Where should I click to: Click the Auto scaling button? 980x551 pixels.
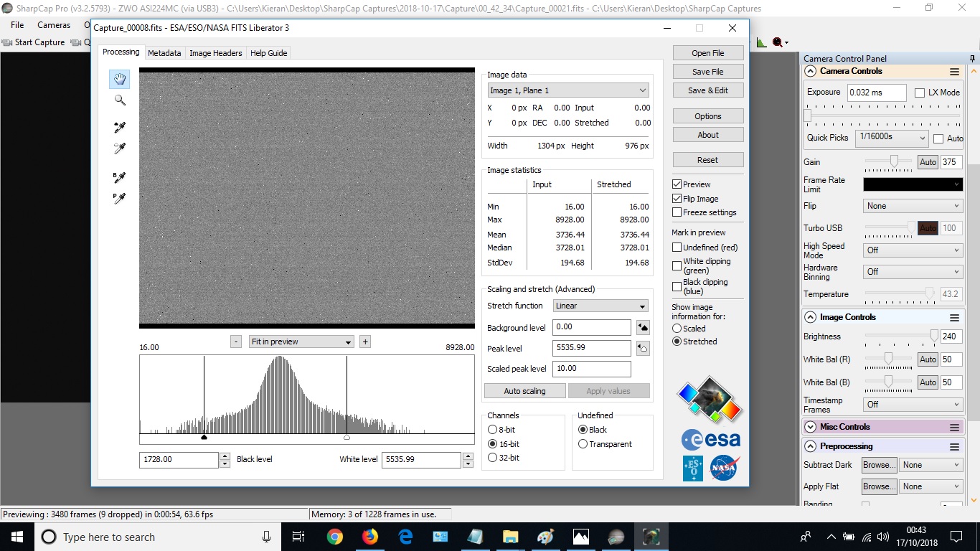524,391
